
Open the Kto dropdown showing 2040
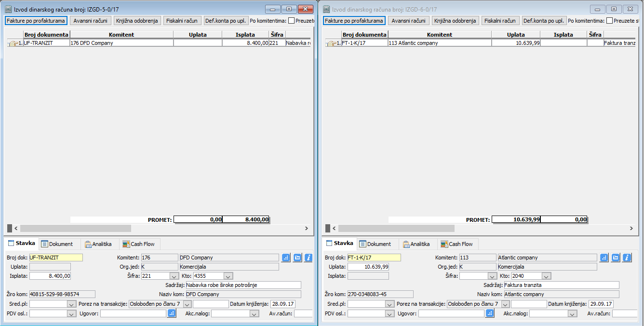[x=546, y=276]
